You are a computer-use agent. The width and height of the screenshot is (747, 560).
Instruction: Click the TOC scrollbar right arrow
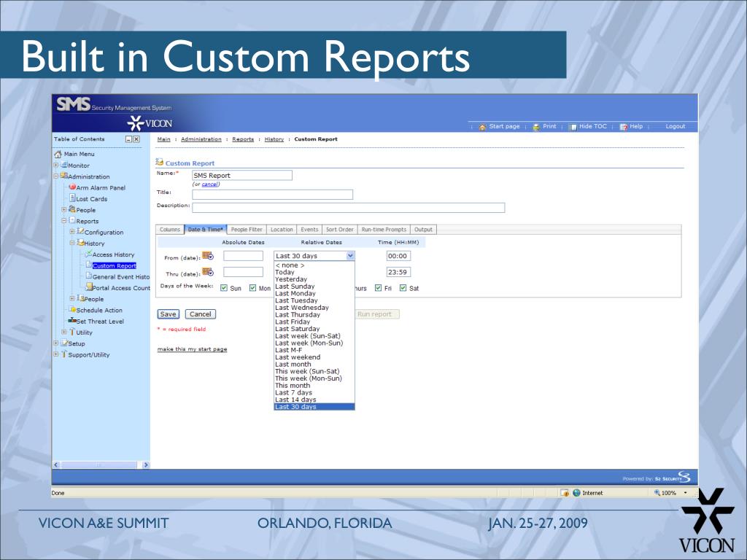point(146,464)
